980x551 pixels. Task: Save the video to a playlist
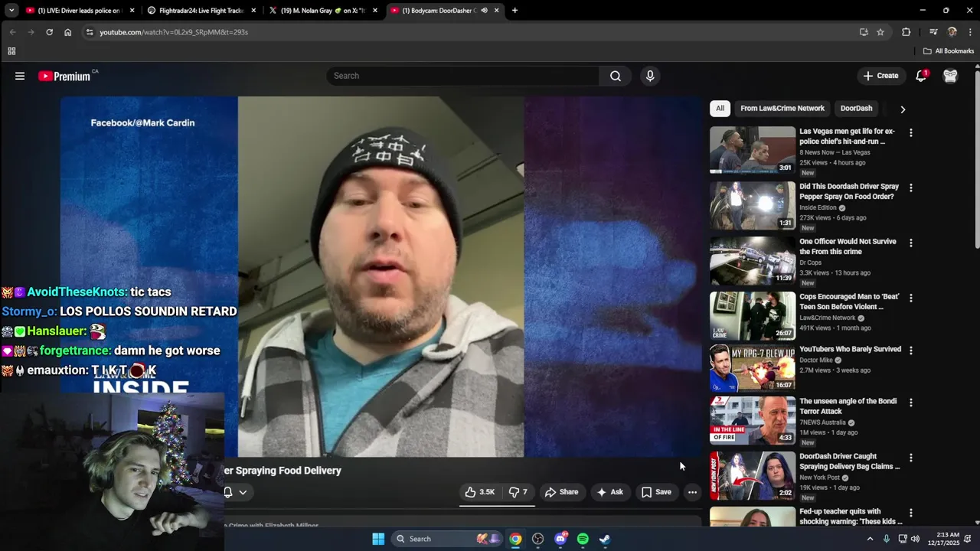click(656, 492)
